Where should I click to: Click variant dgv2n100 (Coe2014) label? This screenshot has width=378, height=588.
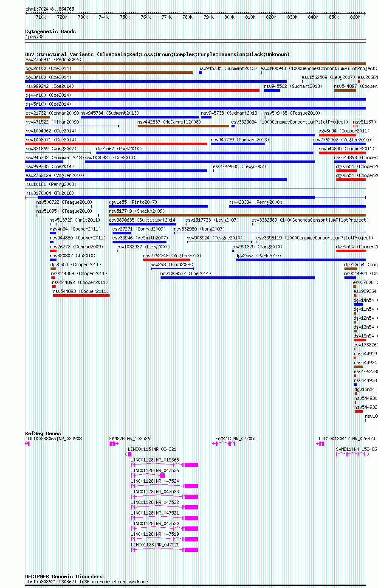(48, 69)
